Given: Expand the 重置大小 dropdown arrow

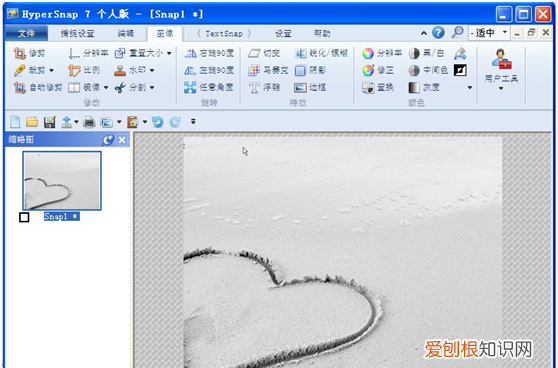Looking at the screenshot, I should coord(169,53).
